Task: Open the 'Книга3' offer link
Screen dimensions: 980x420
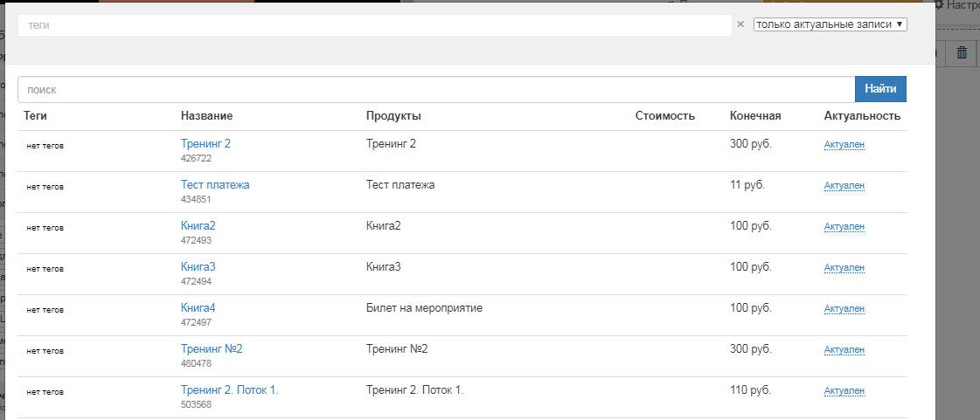Action: tap(198, 267)
